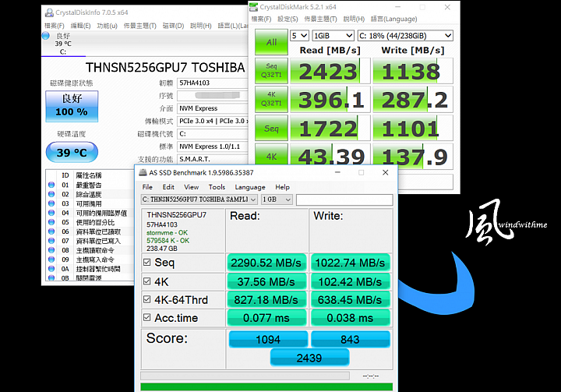Viewport: 561px width, 392px height.
Task: Click status orb for attribute 07
Action: point(51,241)
